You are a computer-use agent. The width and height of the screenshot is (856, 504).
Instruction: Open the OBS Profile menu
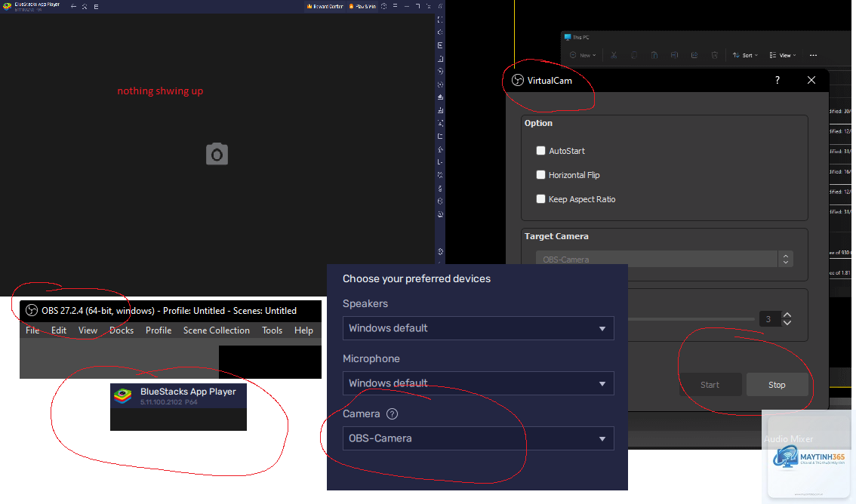pos(159,330)
